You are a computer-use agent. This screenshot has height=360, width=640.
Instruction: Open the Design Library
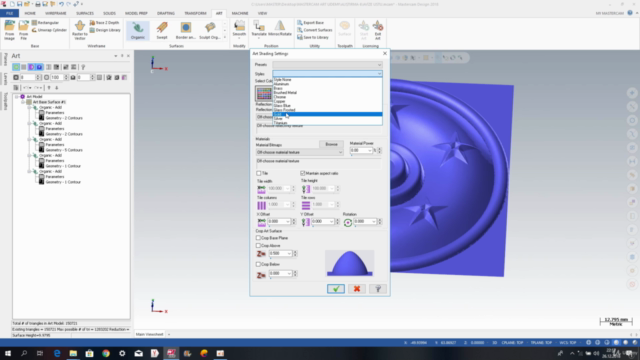[x=105, y=30]
